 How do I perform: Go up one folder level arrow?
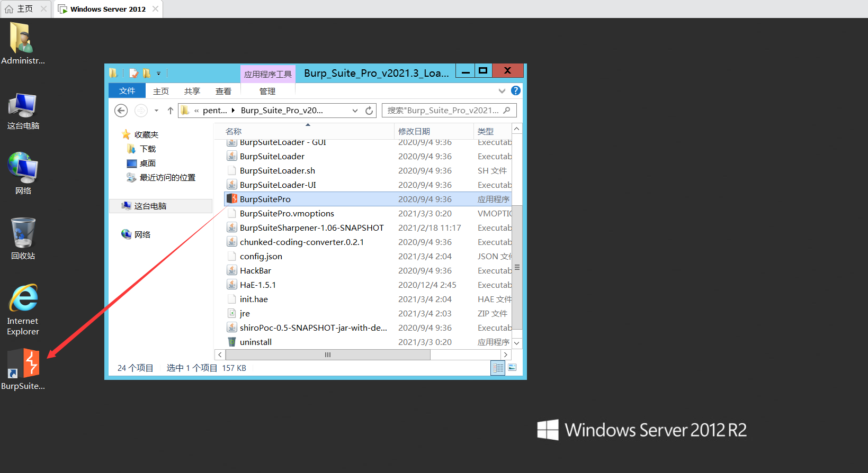click(170, 110)
